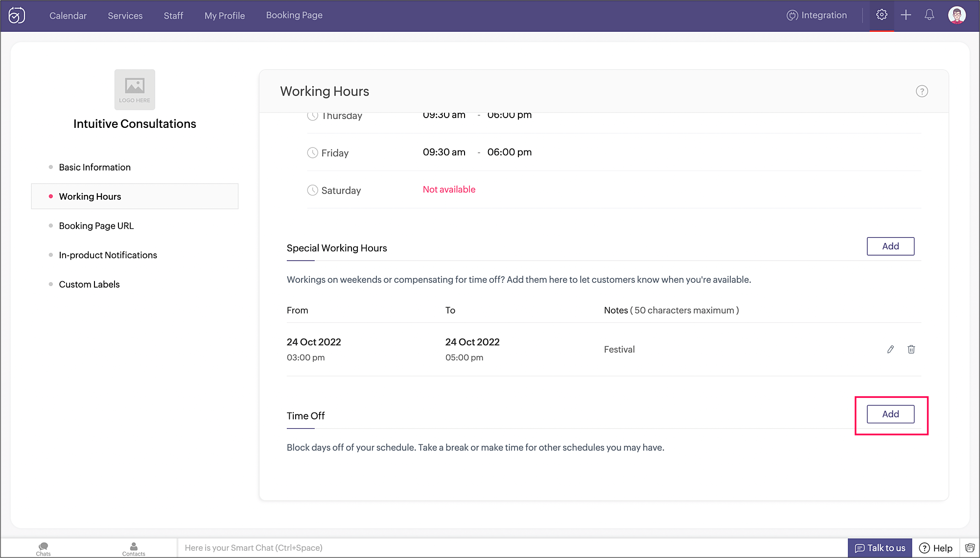Viewport: 980px width, 558px height.
Task: Delete the Festival special hours entry
Action: point(911,349)
